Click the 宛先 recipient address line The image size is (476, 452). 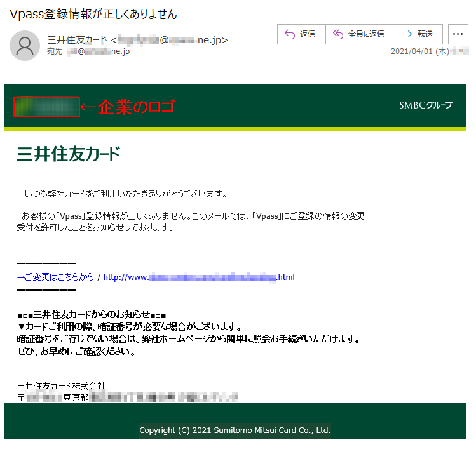click(88, 51)
